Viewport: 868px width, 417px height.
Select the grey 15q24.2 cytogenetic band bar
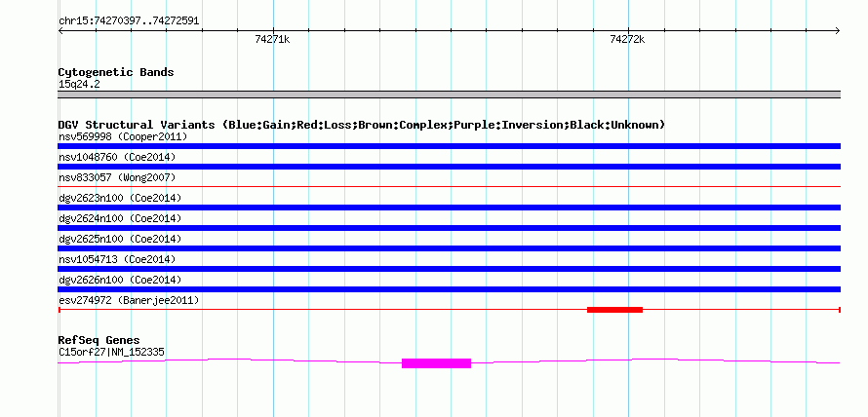click(449, 95)
